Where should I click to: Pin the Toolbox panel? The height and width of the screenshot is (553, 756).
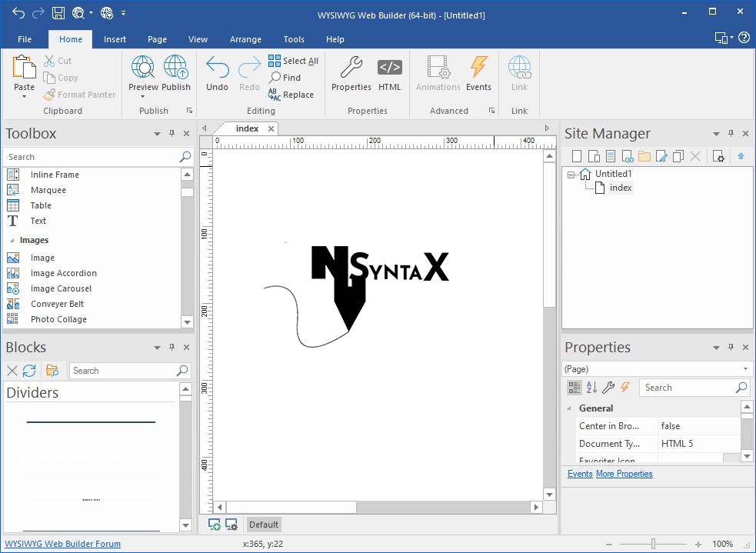coord(172,134)
